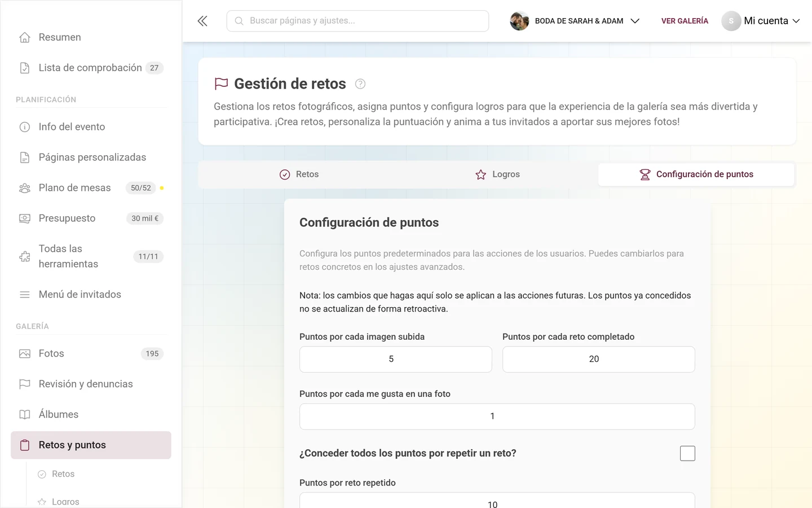Screen dimensions: 812x508
Task: Click the 195 photos badge
Action: pos(152,354)
